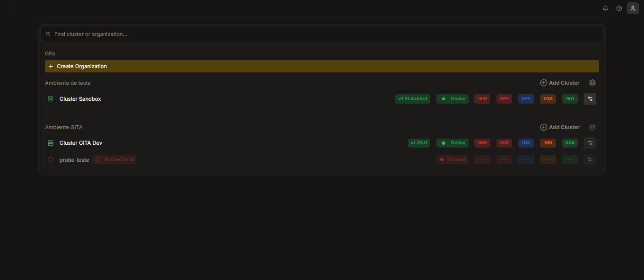Select the Cluster GITA Dev name
This screenshot has width=644, height=280.
(81, 143)
